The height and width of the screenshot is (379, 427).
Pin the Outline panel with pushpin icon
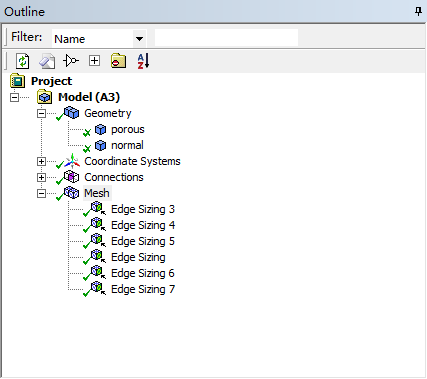(418, 12)
